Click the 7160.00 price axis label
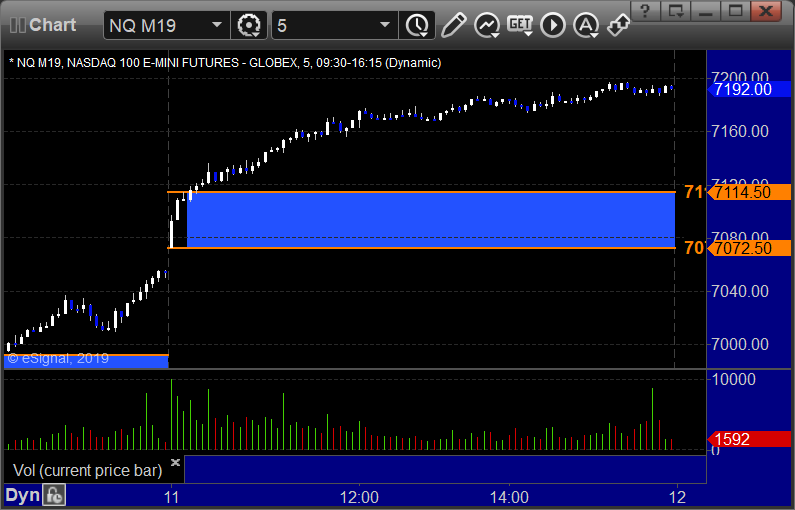The image size is (795, 510). [x=740, y=132]
